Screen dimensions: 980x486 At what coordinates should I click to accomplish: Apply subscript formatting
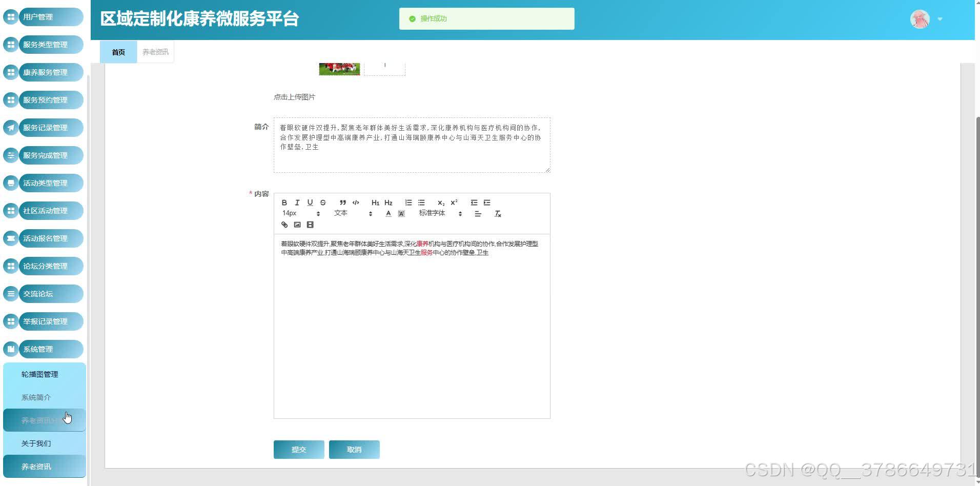441,202
